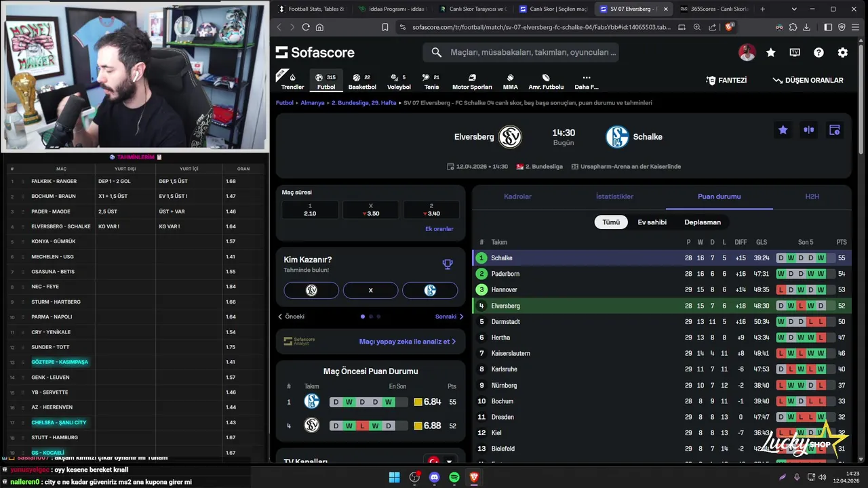The image size is (868, 488).
Task: Switch to Football Stats, Tables browser tab
Action: pyautogui.click(x=311, y=9)
